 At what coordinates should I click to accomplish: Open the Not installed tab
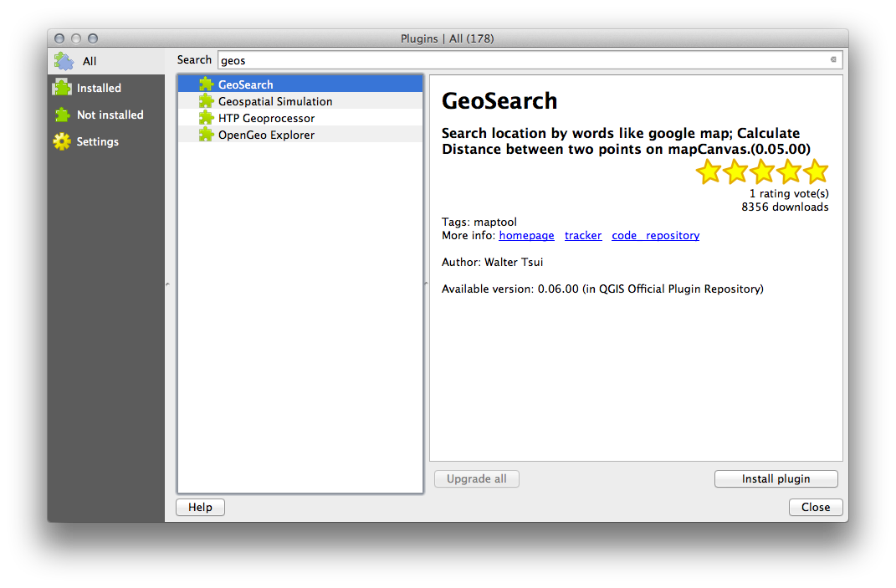[x=110, y=115]
